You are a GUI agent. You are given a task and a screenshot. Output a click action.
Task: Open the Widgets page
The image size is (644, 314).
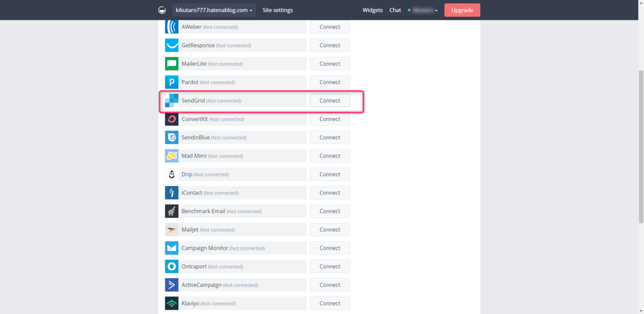point(372,10)
